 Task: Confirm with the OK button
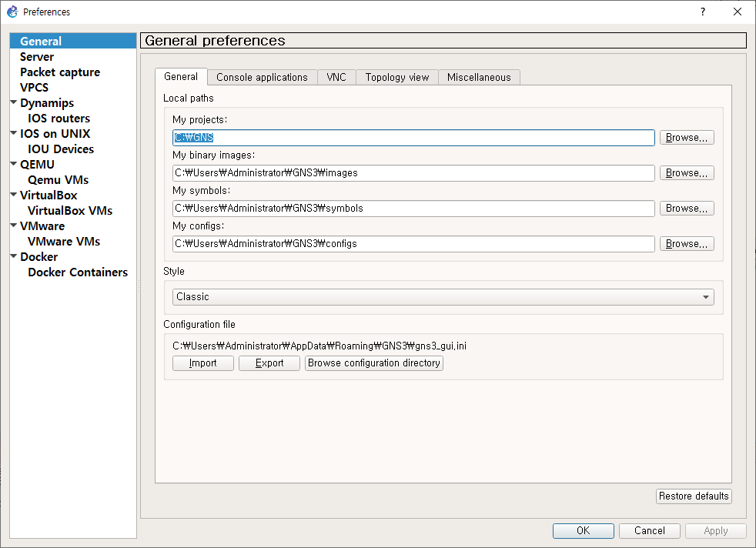point(584,530)
